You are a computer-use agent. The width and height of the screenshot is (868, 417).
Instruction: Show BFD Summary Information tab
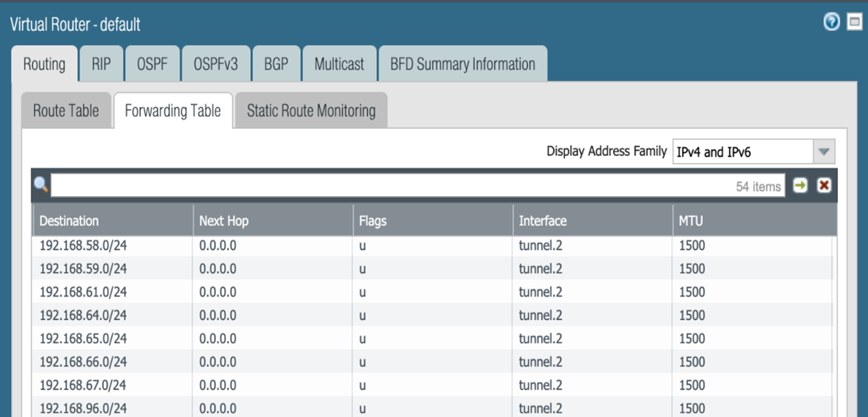pos(462,64)
